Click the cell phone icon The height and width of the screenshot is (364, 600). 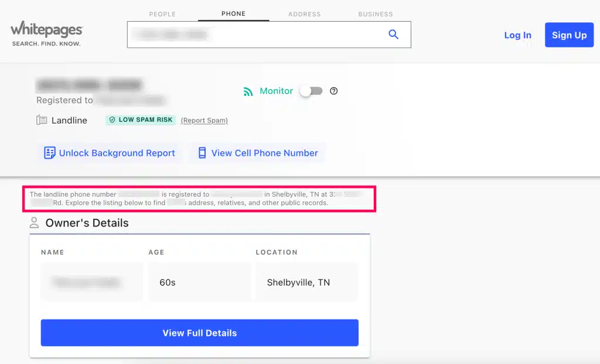point(202,153)
